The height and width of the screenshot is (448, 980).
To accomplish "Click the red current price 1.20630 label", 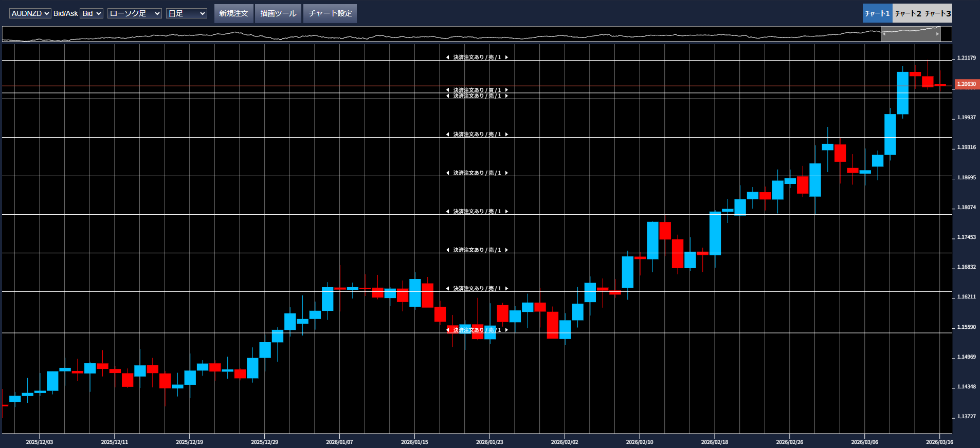I will tap(966, 84).
